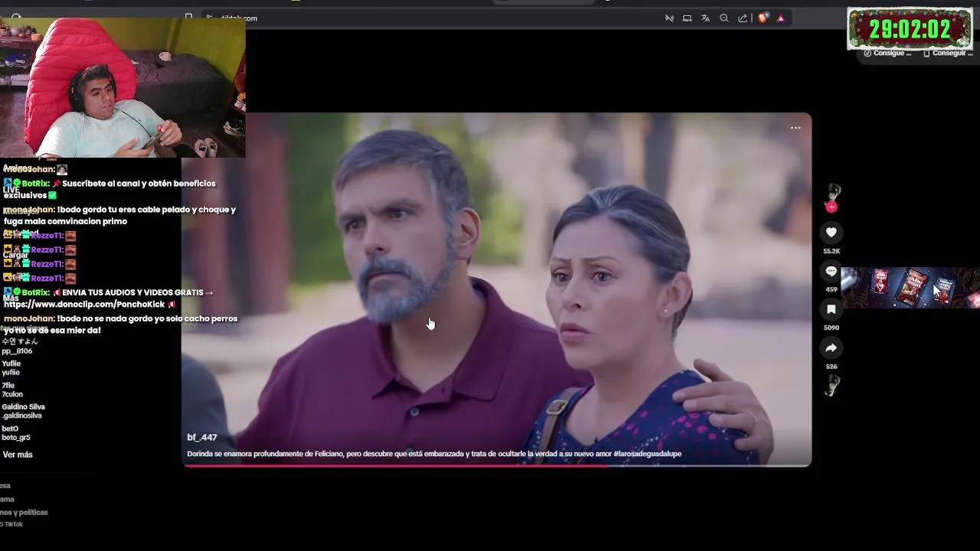Click the donoclip.com/PonchoKick link in chat
Image resolution: width=980 pixels, height=551 pixels.
coord(84,305)
